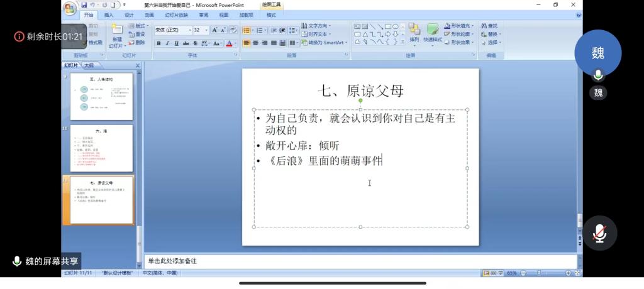The image size is (644, 289).
Task: Click the Find button in Editing group
Action: pos(489,26)
